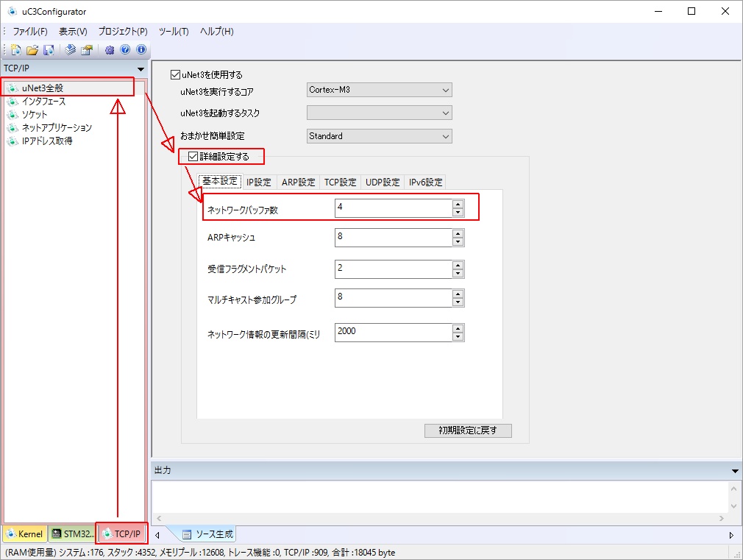743x560 pixels.
Task: Click the blue question mark help icon
Action: coord(125,50)
